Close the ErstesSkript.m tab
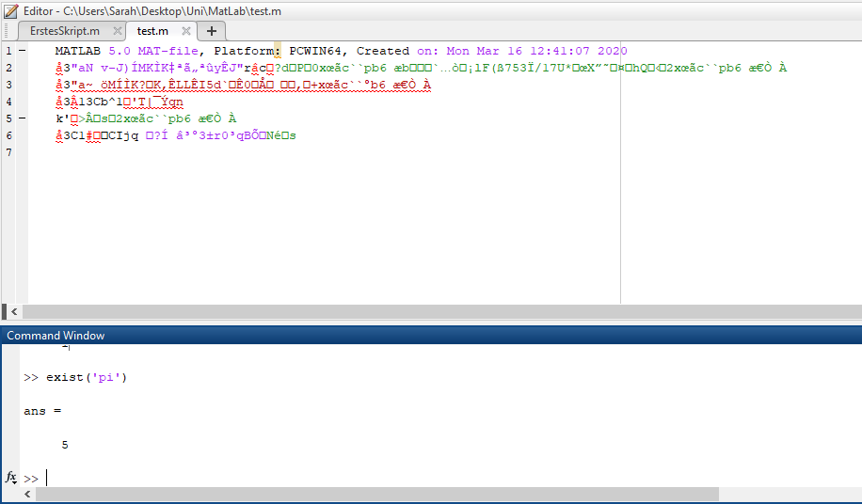The image size is (862, 504). [x=118, y=31]
